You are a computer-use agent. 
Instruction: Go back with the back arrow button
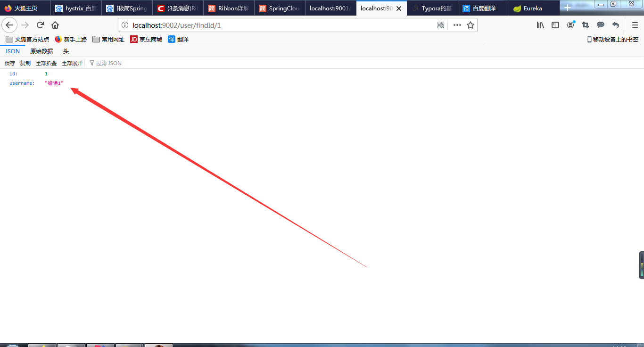[x=9, y=25]
